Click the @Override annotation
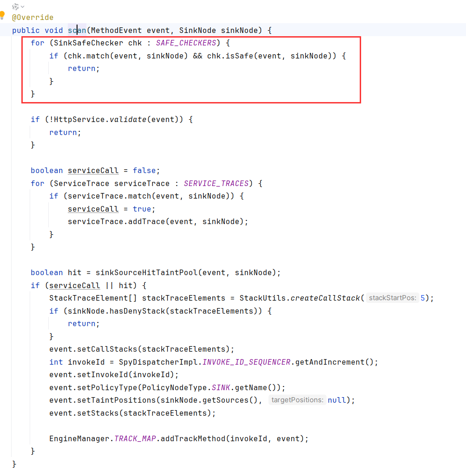The image size is (466, 476). 32,18
